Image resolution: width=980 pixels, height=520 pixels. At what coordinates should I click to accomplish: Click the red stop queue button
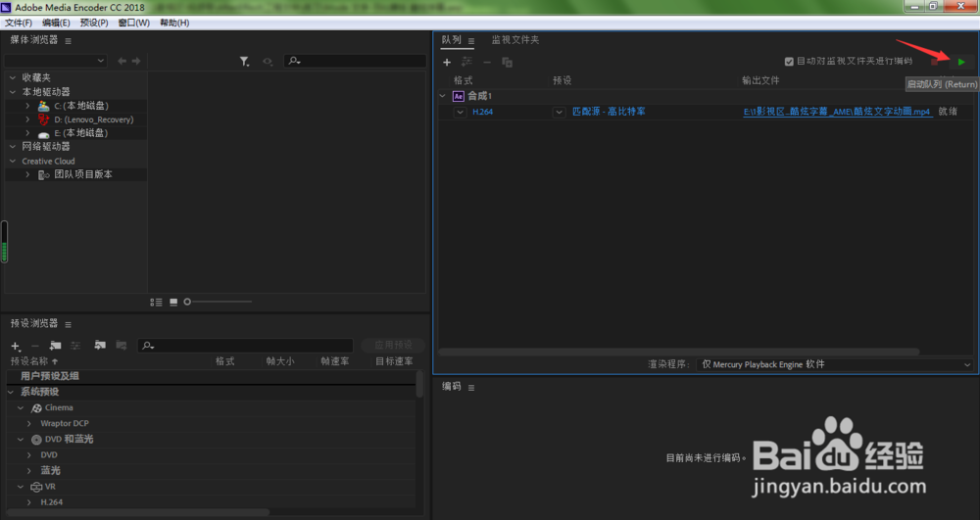pyautogui.click(x=934, y=62)
